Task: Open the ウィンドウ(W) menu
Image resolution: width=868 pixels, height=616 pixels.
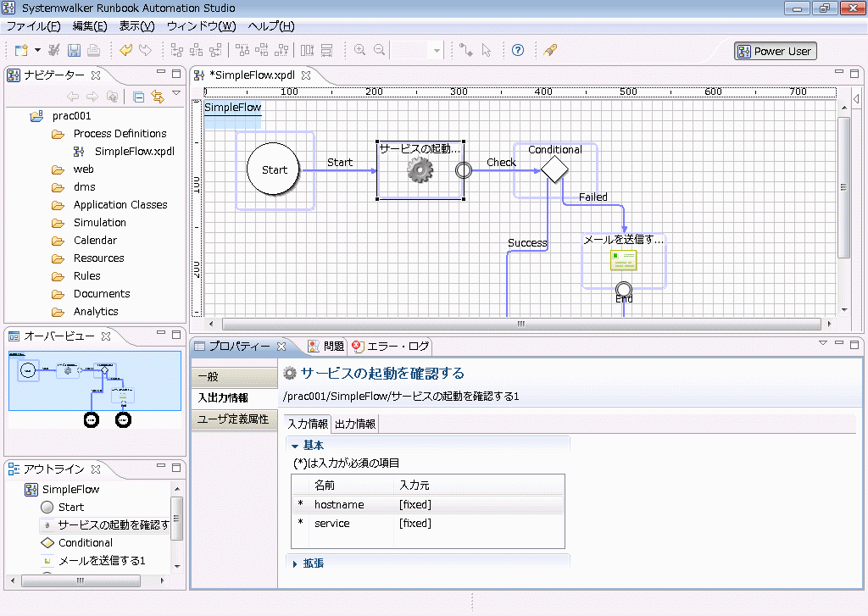Action: (x=202, y=26)
